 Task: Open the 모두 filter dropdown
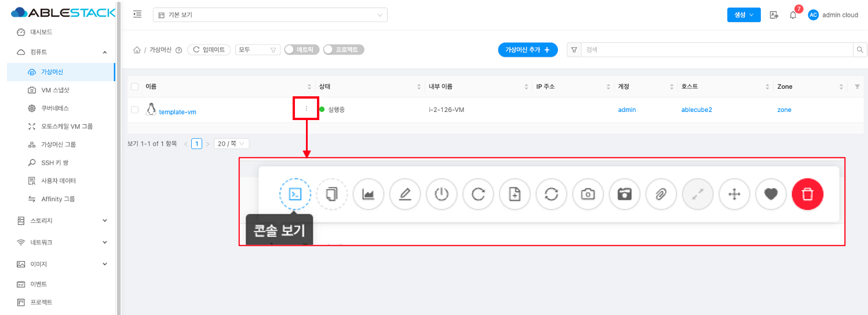(x=258, y=50)
